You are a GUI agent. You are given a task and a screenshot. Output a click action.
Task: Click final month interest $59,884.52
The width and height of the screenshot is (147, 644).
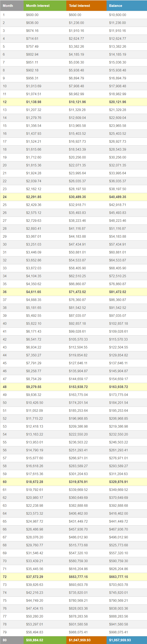point(35,640)
